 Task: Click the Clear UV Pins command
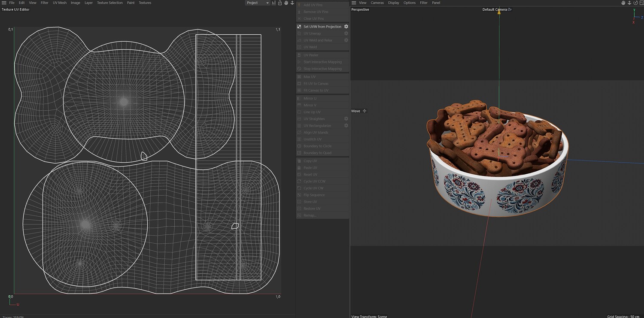(322, 18)
